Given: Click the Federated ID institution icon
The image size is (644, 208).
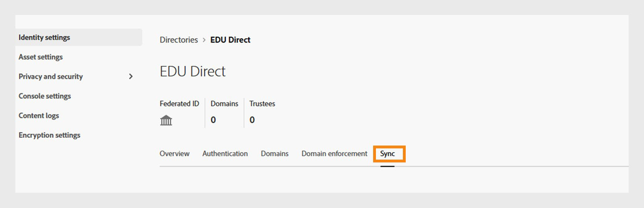Looking at the screenshot, I should [x=166, y=120].
